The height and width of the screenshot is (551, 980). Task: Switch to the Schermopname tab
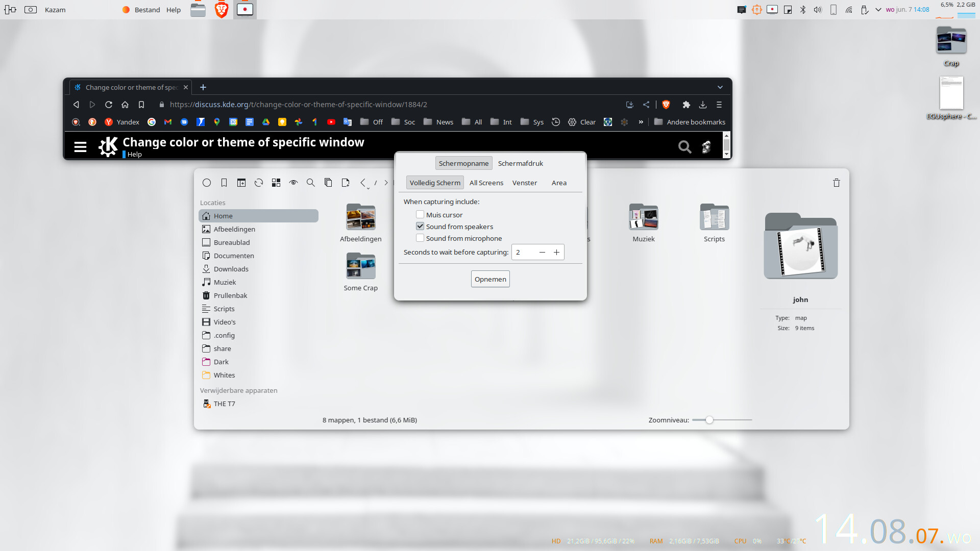point(463,163)
